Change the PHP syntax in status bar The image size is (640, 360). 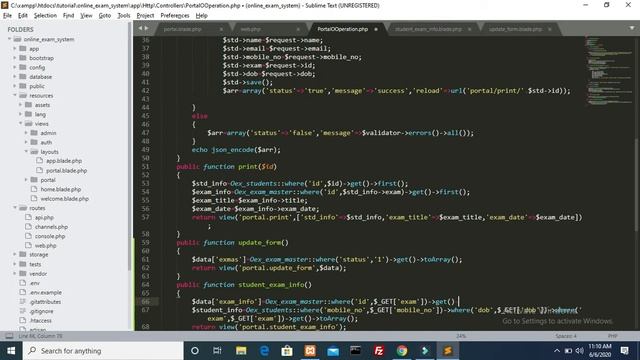pos(612,336)
